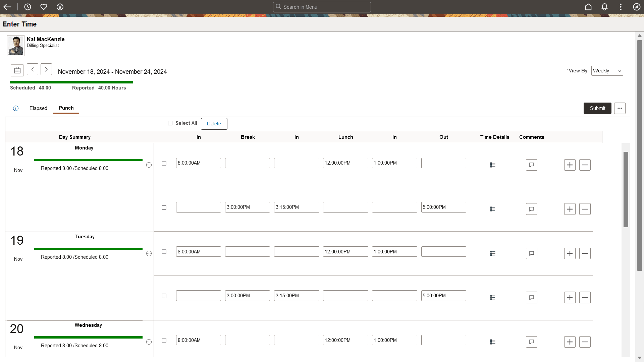Viewport: 644px width, 362px height.
Task: Go to next week arrow
Action: [46, 69]
